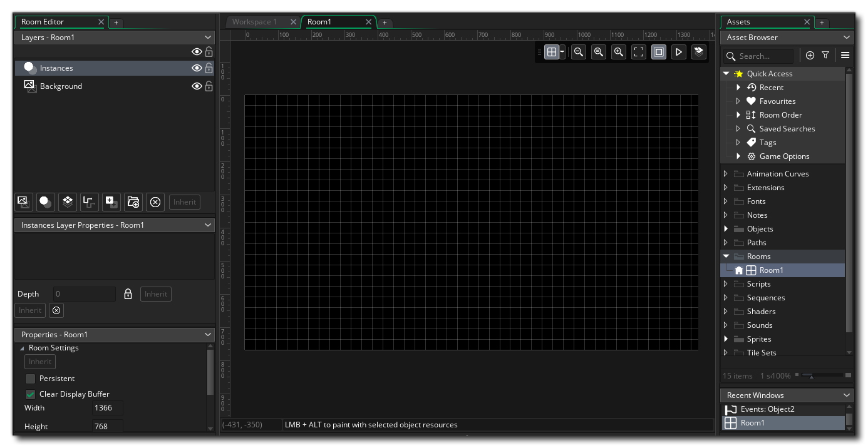Click the play animation button in room toolbar

click(x=679, y=52)
